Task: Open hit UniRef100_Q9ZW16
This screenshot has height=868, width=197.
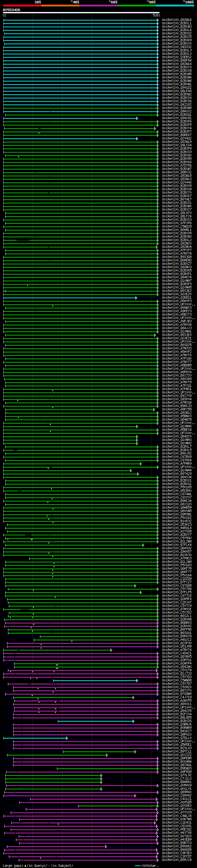Action: pos(177,20)
